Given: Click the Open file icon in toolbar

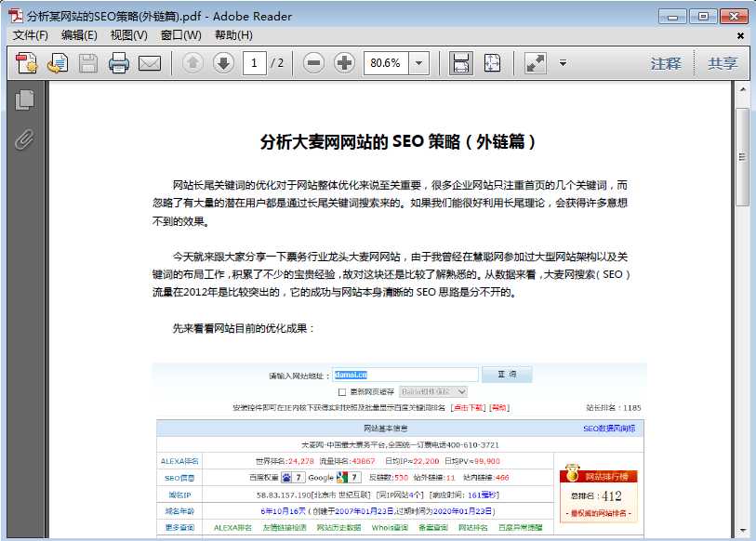Looking at the screenshot, I should [58, 63].
